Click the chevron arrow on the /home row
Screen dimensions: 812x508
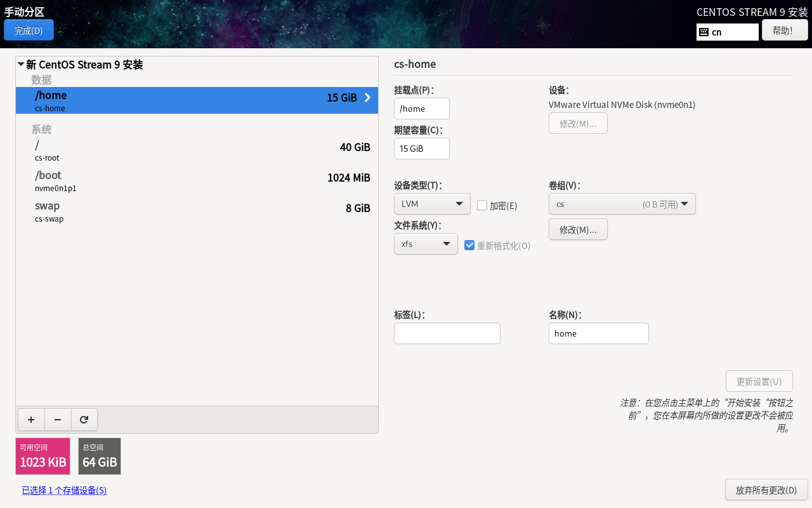367,97
